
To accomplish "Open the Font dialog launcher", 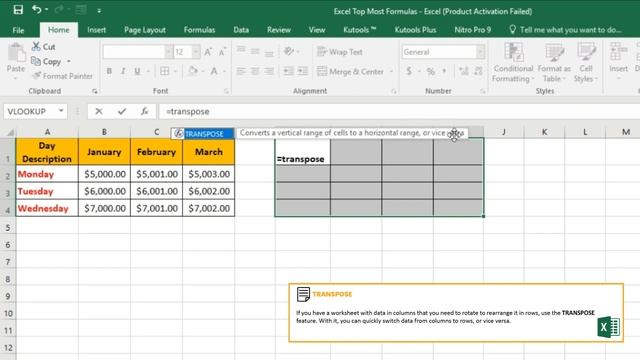I will pos(226,91).
